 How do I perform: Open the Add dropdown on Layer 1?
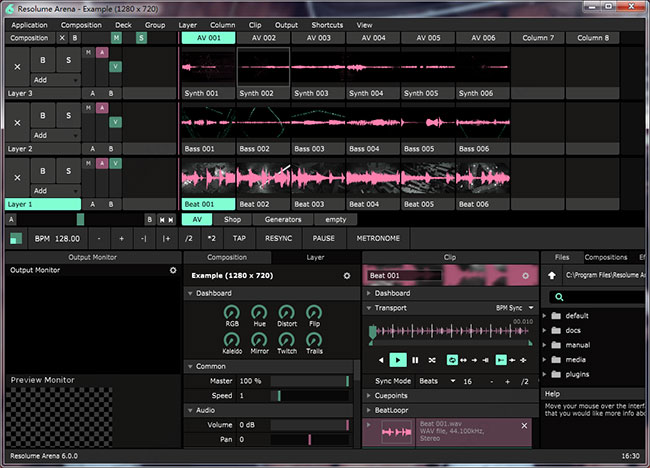56,191
